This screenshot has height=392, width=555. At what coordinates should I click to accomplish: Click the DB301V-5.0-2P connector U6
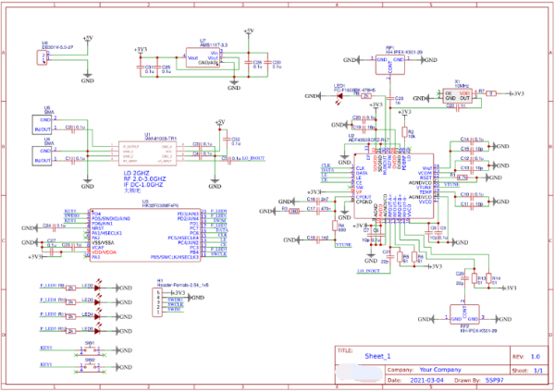coord(43,58)
